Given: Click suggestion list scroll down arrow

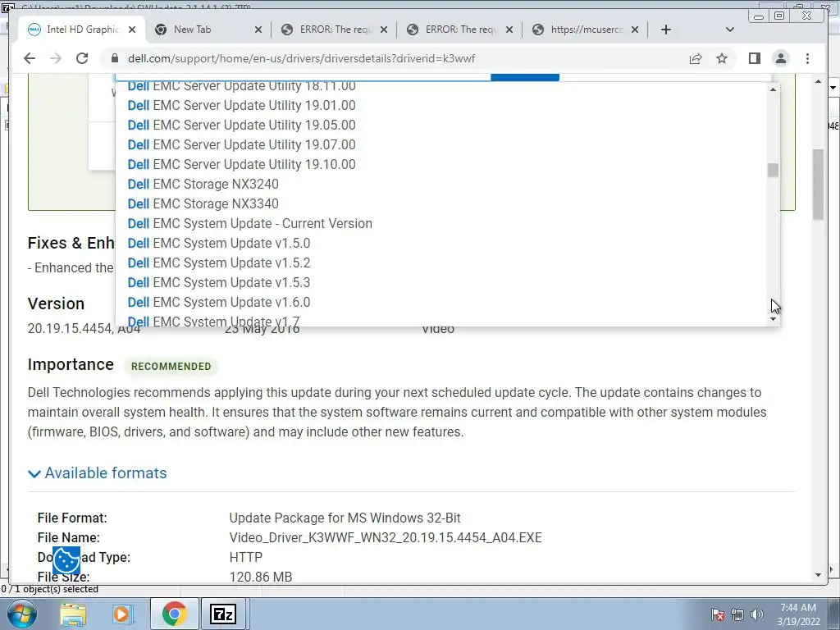Looking at the screenshot, I should pyautogui.click(x=773, y=319).
